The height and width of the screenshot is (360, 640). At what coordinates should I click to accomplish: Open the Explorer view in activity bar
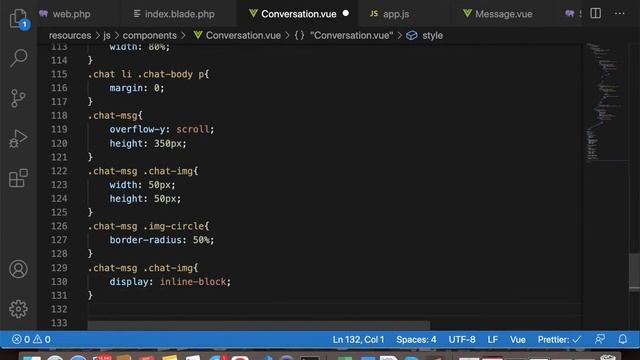point(19,19)
